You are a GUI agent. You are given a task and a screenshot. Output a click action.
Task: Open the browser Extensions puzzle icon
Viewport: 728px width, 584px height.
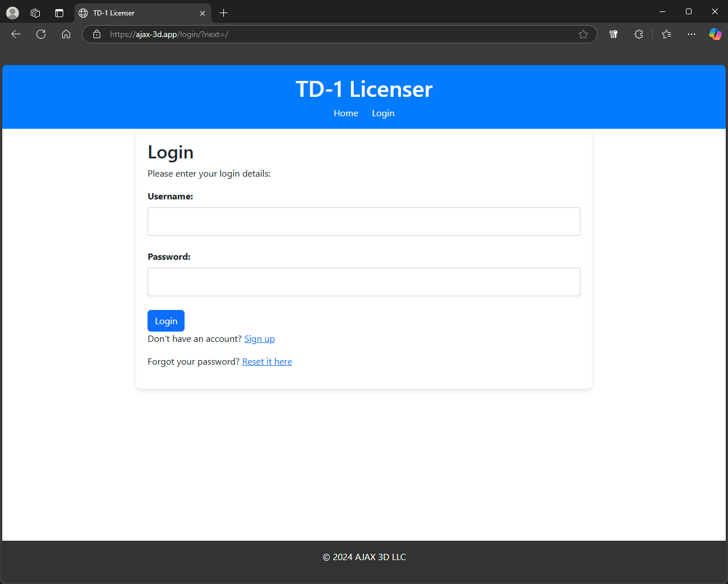coord(638,34)
